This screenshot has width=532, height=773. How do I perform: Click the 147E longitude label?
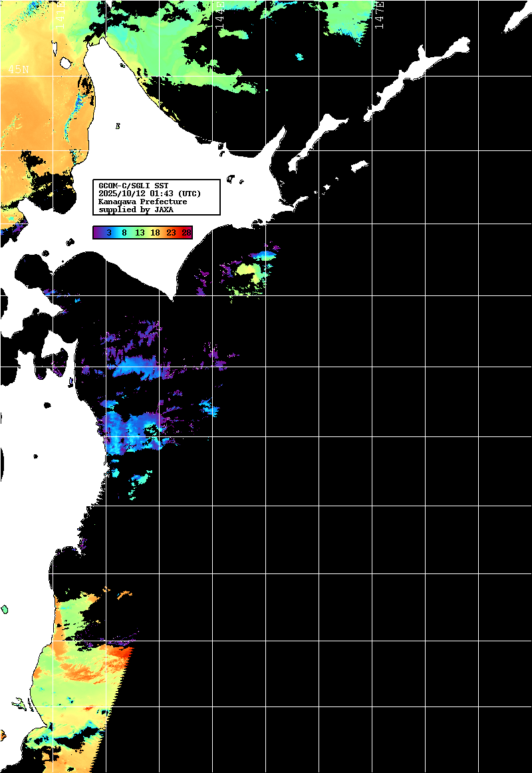click(x=380, y=15)
